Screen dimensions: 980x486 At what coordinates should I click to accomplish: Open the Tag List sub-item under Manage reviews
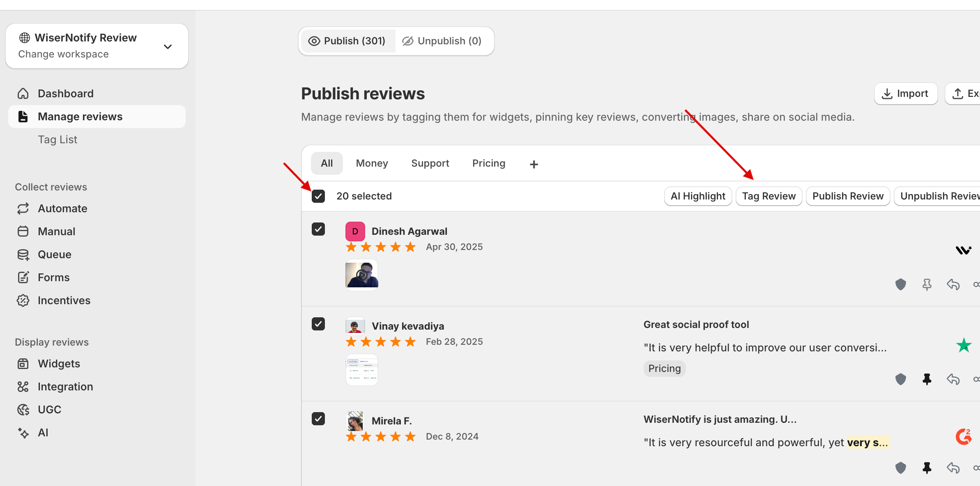point(58,140)
